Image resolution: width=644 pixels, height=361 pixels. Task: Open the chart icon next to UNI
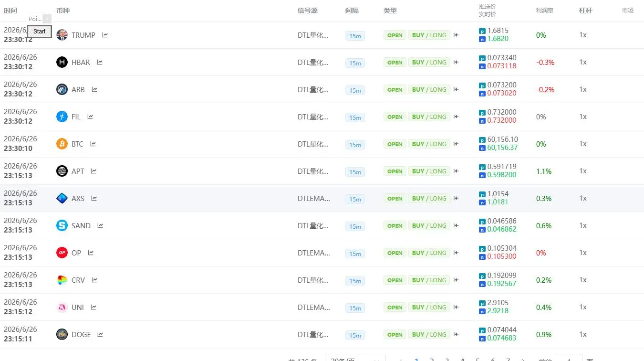pos(93,307)
